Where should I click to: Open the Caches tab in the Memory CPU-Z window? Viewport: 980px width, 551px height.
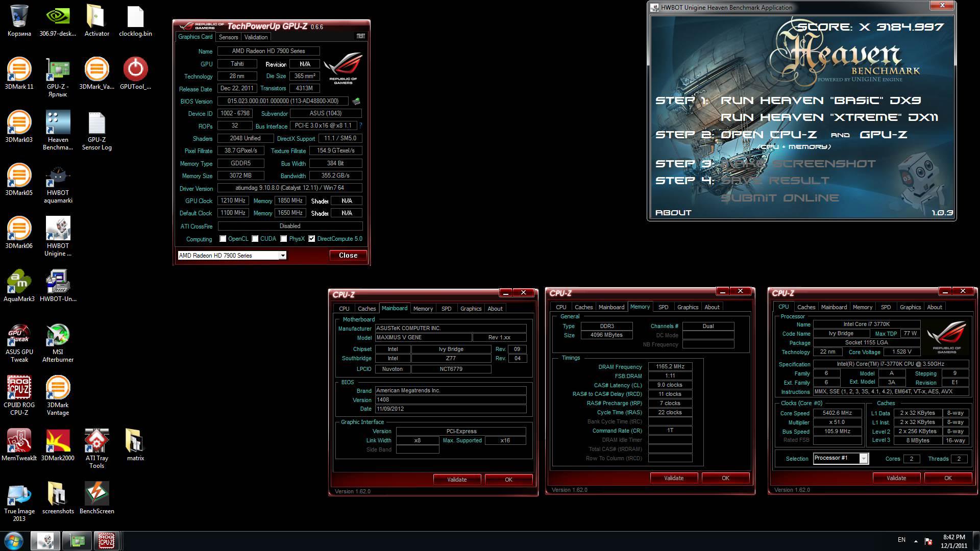[583, 307]
